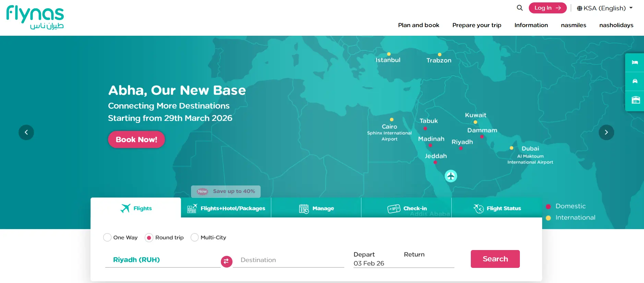Go to nasmiles menu item

pyautogui.click(x=573, y=25)
